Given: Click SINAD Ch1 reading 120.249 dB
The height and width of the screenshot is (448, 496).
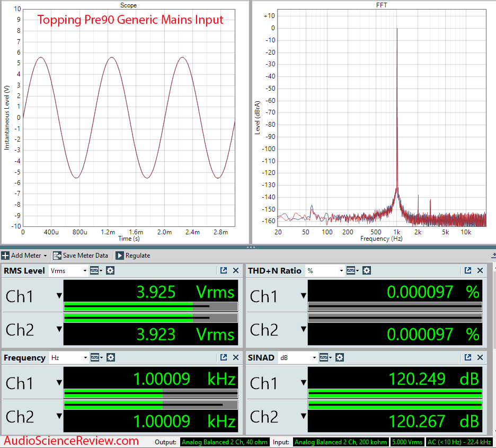Looking at the screenshot, I should coord(433,379).
